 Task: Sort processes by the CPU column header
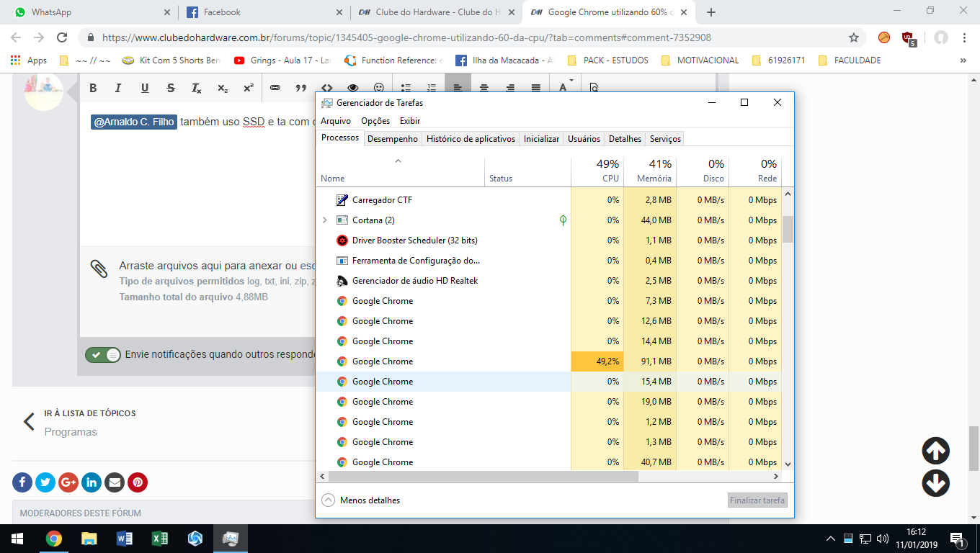(x=597, y=171)
